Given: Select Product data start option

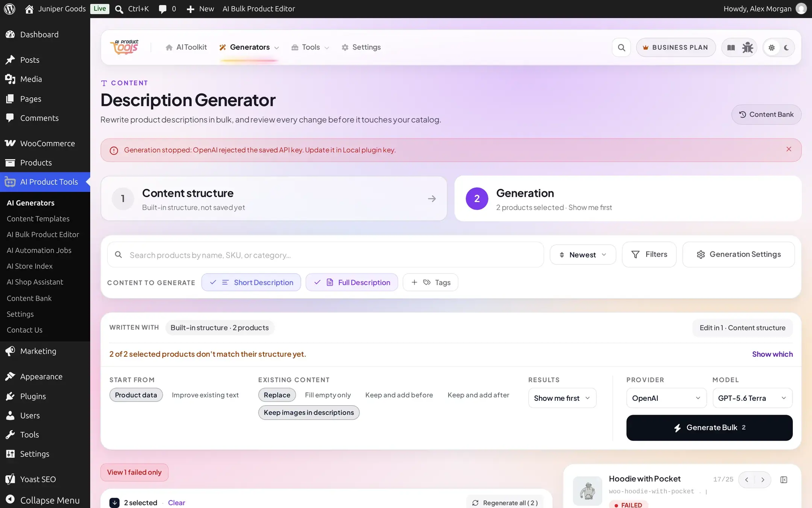Looking at the screenshot, I should pos(136,395).
